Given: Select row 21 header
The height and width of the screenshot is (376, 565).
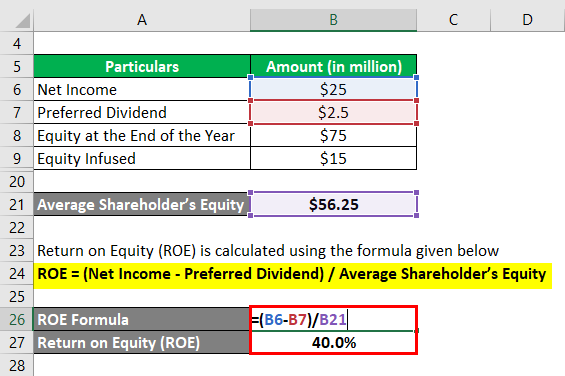Looking at the screenshot, I should click(17, 205).
